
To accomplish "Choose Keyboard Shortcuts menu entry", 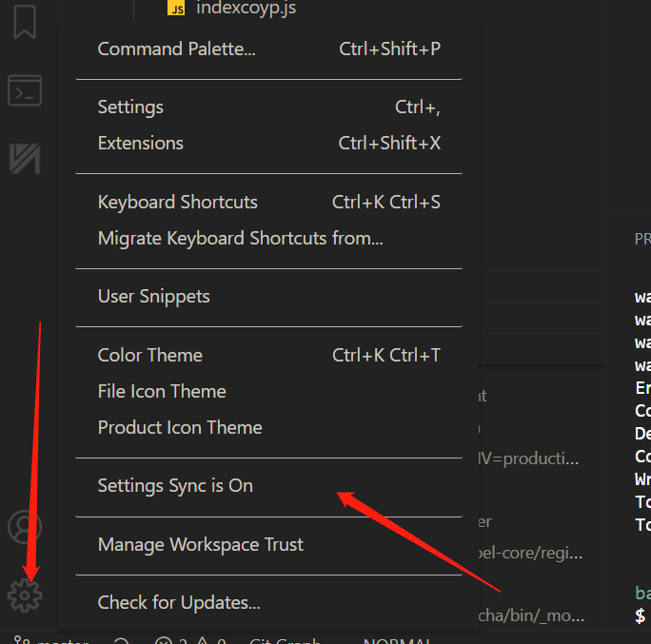I will 178,202.
